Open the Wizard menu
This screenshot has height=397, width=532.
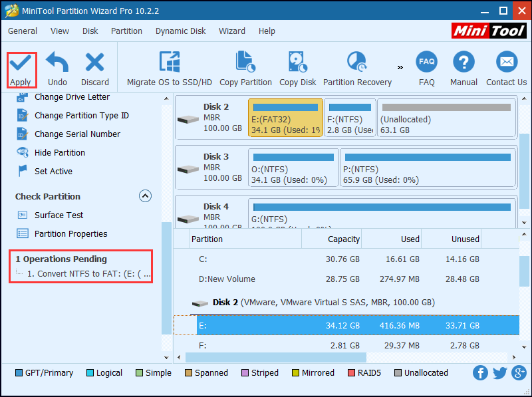coord(232,31)
